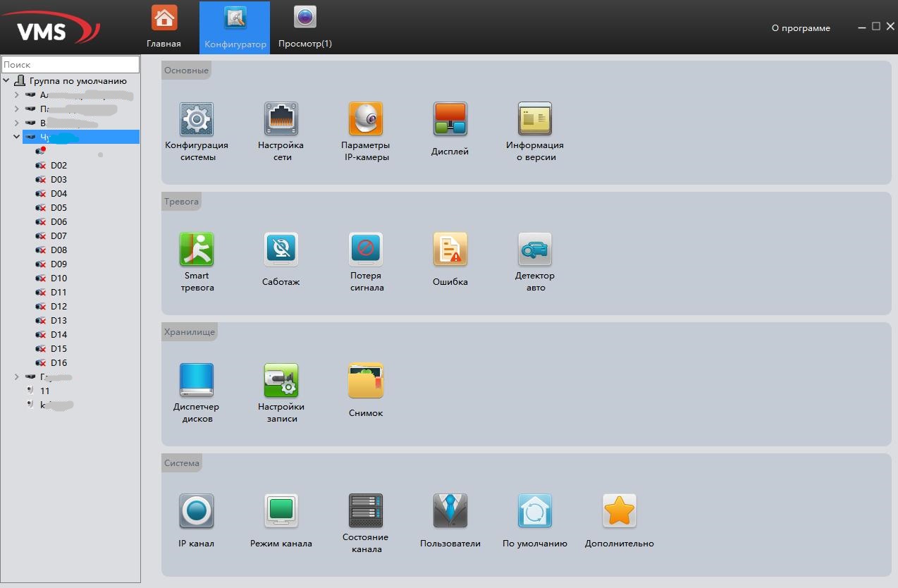Click the Дополнительно star icon

[x=619, y=511]
